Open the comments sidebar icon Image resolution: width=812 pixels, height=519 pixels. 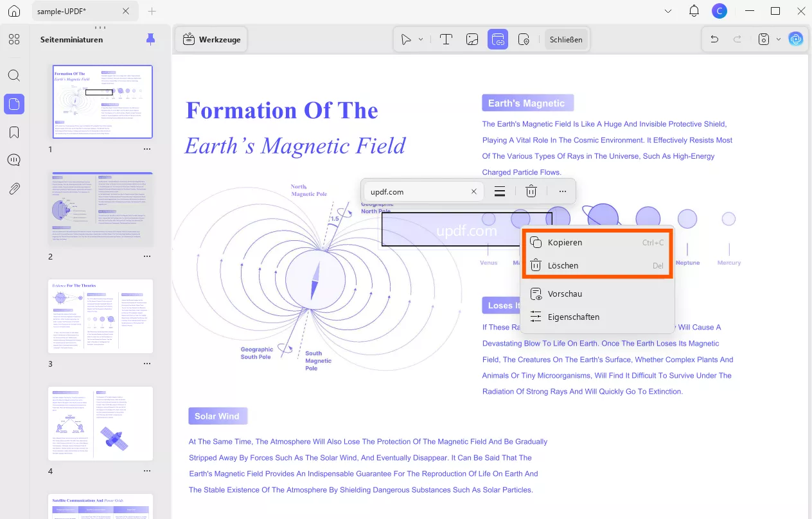pos(14,160)
